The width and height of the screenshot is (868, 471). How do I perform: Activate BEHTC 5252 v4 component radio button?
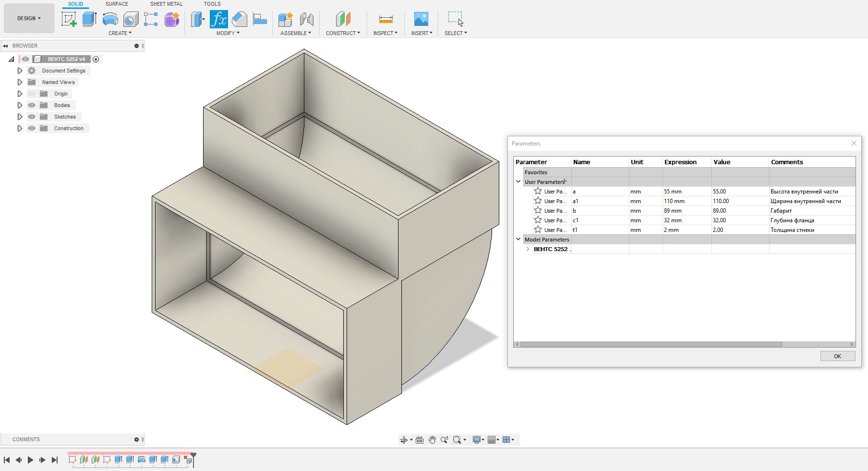click(96, 60)
